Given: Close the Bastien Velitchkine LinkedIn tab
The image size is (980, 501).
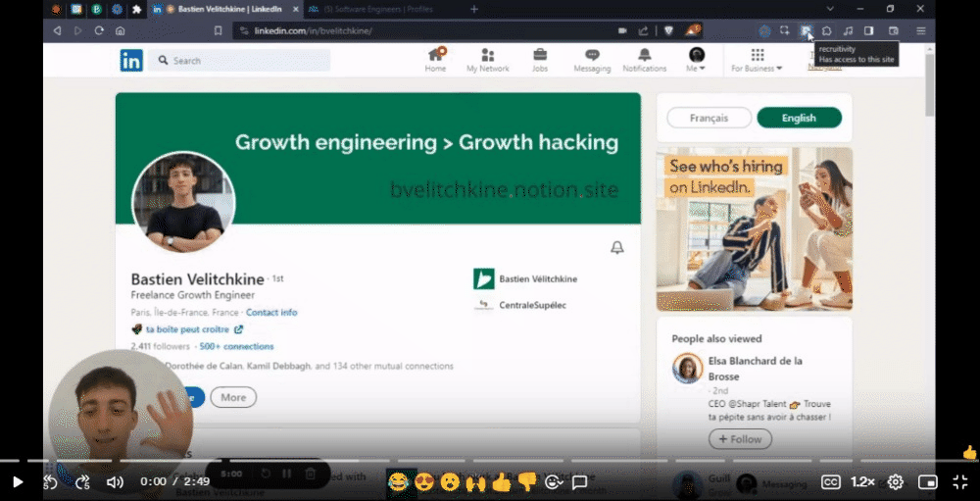Looking at the screenshot, I should click(296, 10).
